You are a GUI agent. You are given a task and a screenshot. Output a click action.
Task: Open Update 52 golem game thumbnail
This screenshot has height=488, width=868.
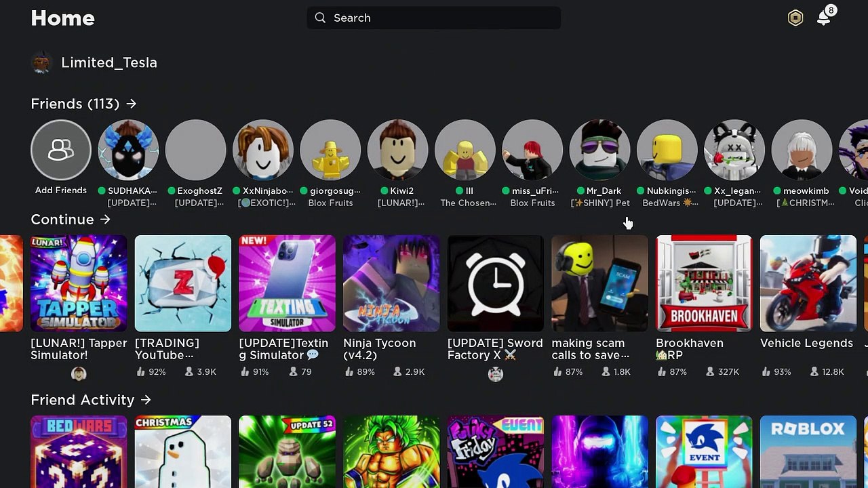pyautogui.click(x=288, y=452)
